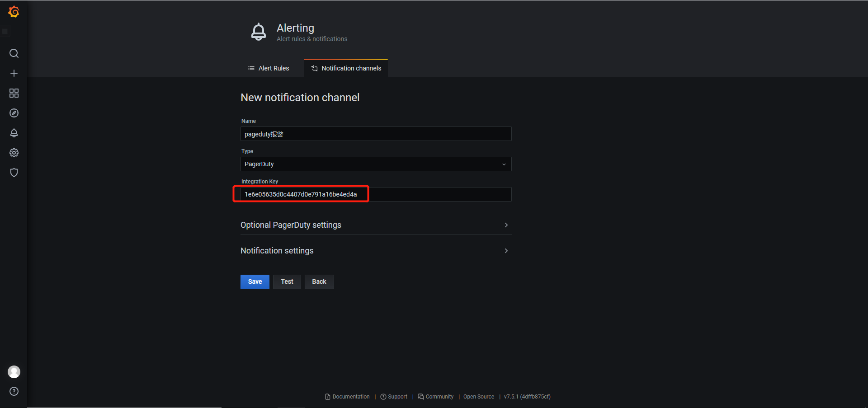Open the Open Source footer link
The height and width of the screenshot is (408, 868).
[479, 397]
